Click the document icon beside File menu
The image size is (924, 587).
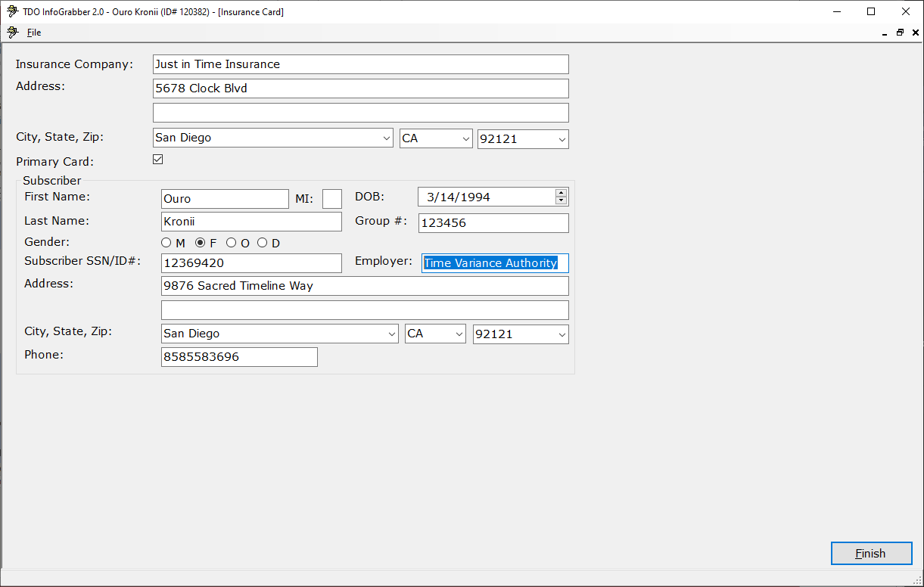coord(11,33)
